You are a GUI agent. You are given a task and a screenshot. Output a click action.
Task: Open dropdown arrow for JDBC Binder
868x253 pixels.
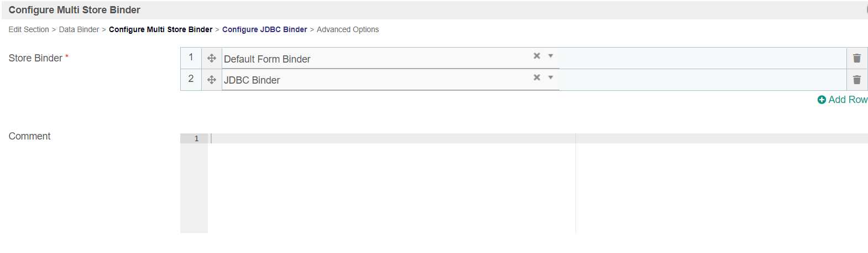(x=551, y=78)
